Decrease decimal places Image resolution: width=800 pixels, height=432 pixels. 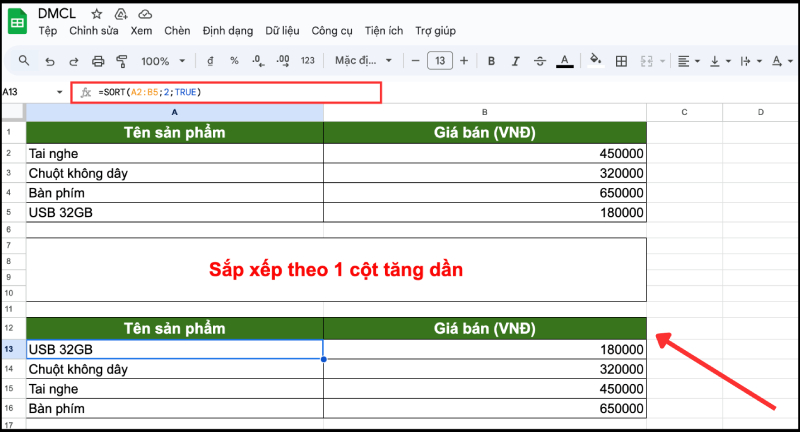(x=258, y=61)
